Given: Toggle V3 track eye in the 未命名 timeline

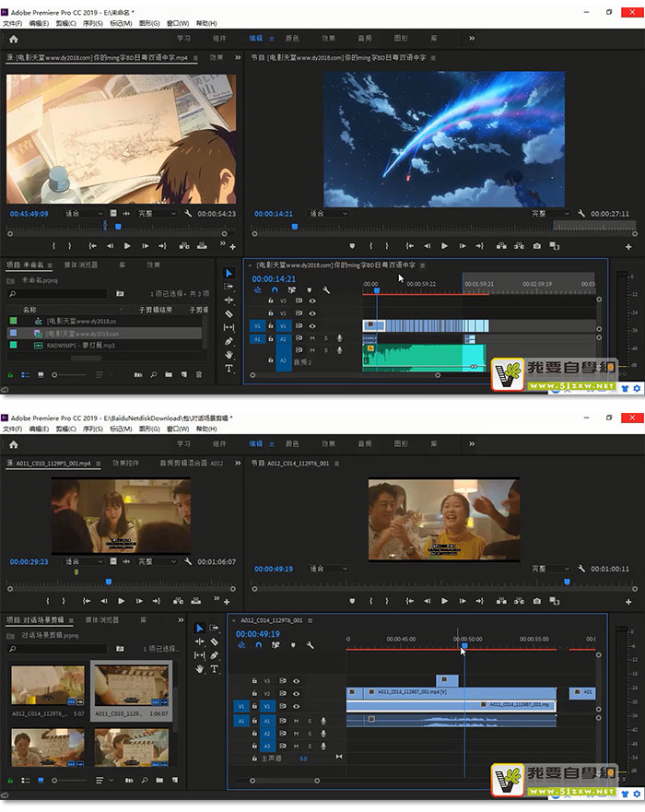Looking at the screenshot, I should (x=312, y=300).
